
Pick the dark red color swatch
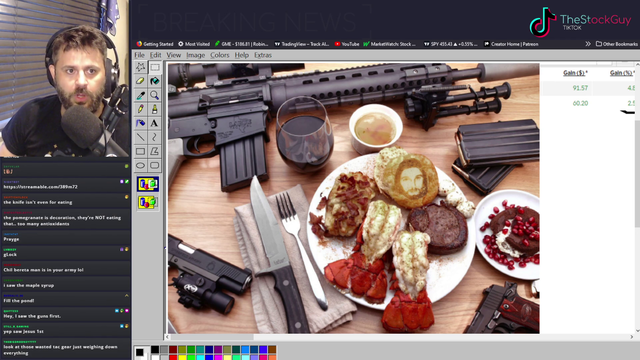173,349
